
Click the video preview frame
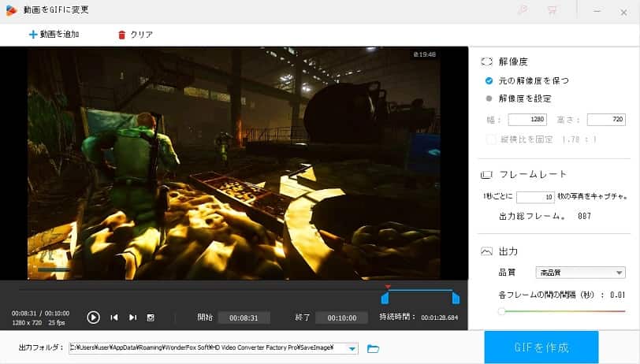[x=234, y=163]
